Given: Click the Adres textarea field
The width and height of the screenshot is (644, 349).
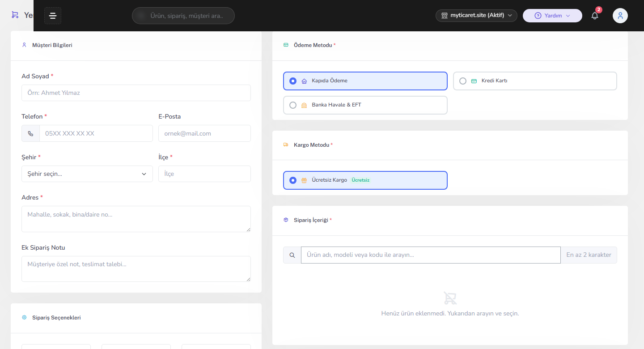Looking at the screenshot, I should (136, 219).
